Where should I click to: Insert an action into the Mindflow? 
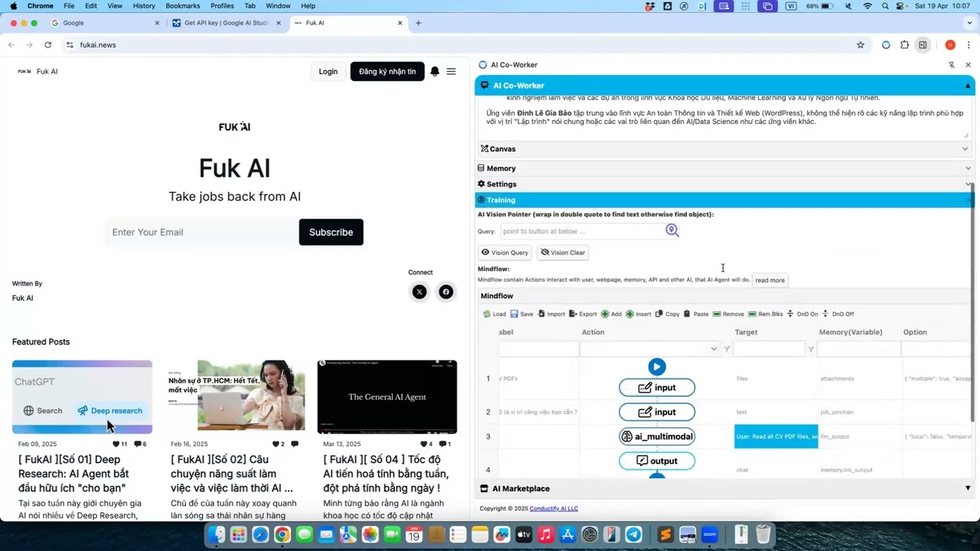[639, 314]
